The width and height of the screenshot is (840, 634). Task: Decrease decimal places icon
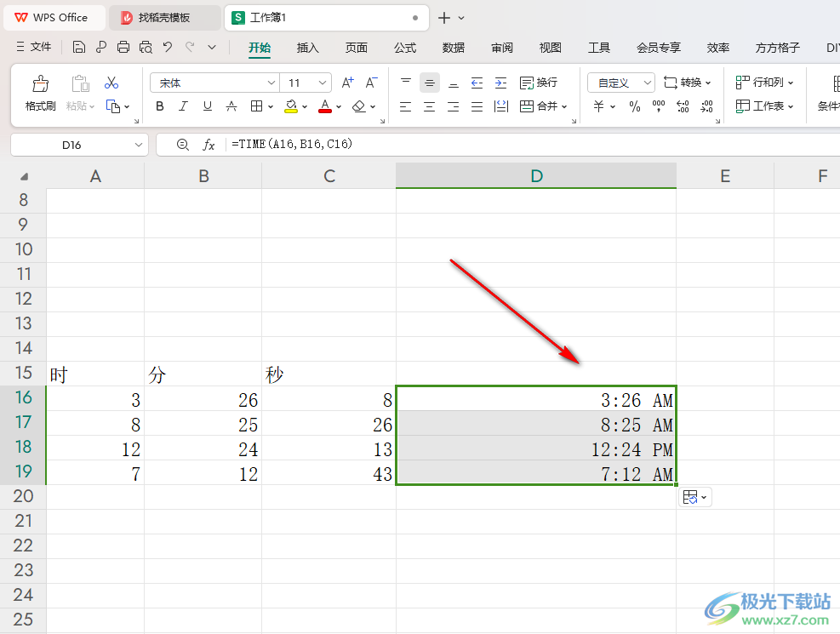click(706, 106)
